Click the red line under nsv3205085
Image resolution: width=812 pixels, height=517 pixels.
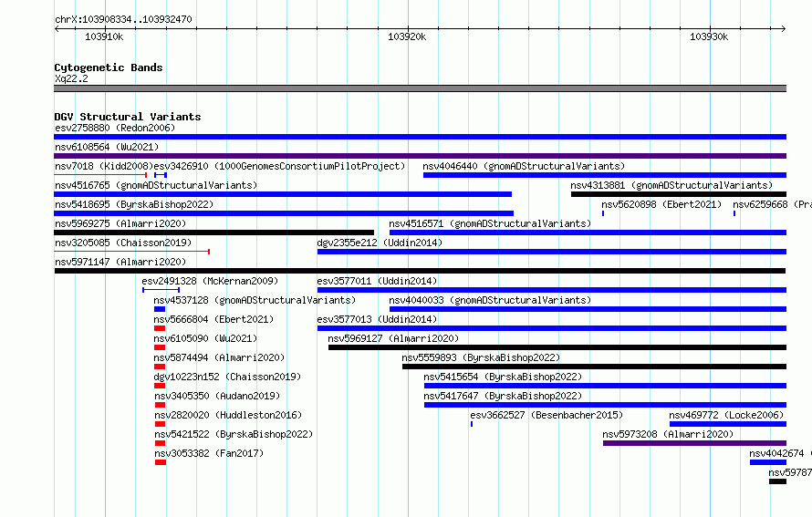pos(131,252)
